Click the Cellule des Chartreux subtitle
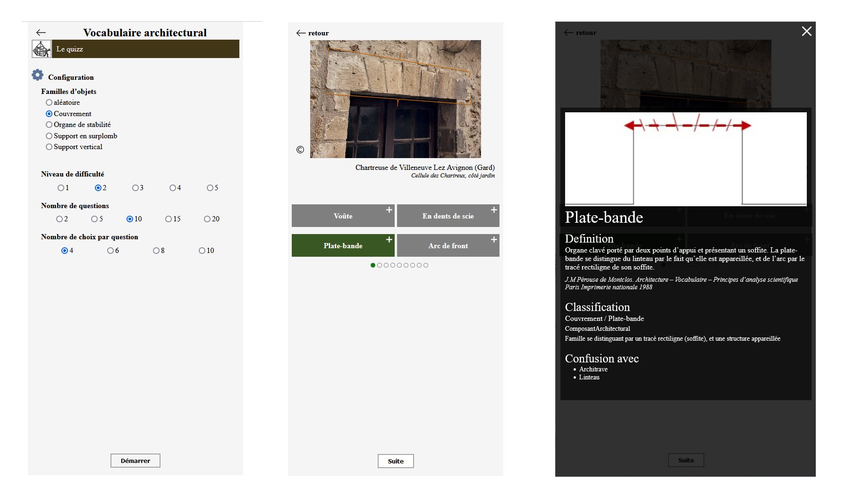This screenshot has height=504, width=846. click(453, 176)
